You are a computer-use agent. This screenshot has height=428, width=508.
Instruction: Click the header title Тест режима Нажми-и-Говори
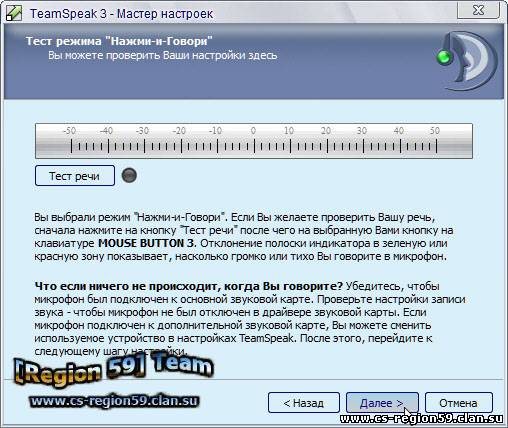tap(119, 41)
